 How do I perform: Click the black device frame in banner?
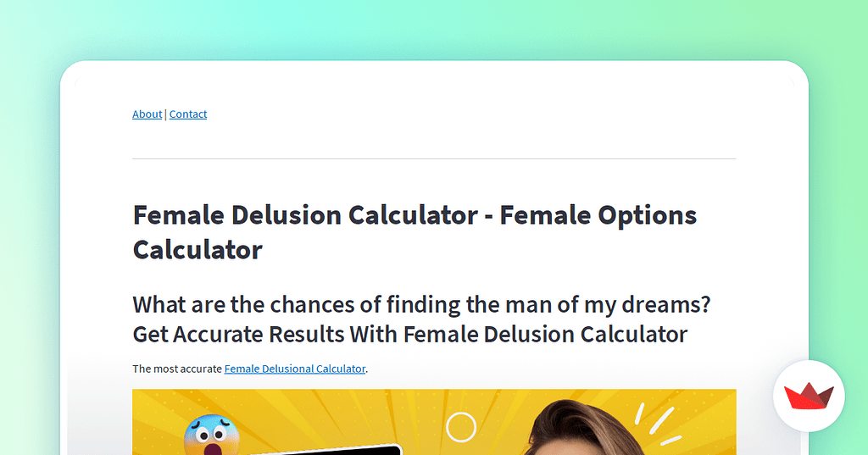pyautogui.click(x=356, y=449)
